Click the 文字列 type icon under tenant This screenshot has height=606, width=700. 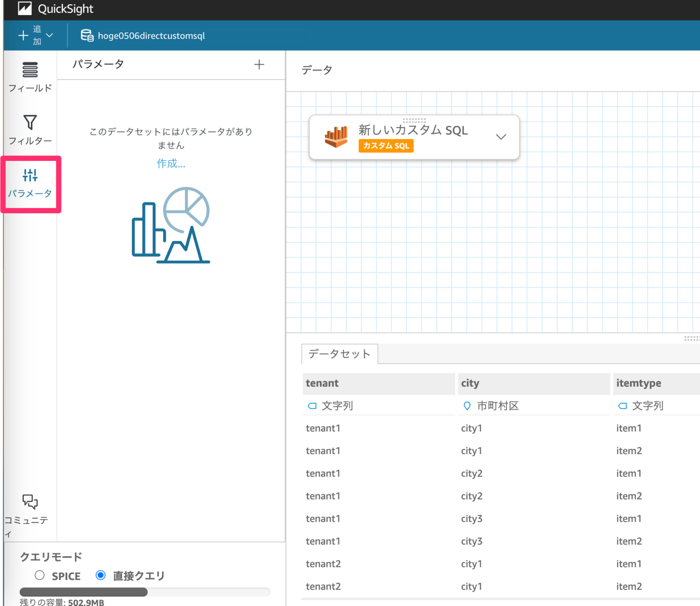[313, 405]
